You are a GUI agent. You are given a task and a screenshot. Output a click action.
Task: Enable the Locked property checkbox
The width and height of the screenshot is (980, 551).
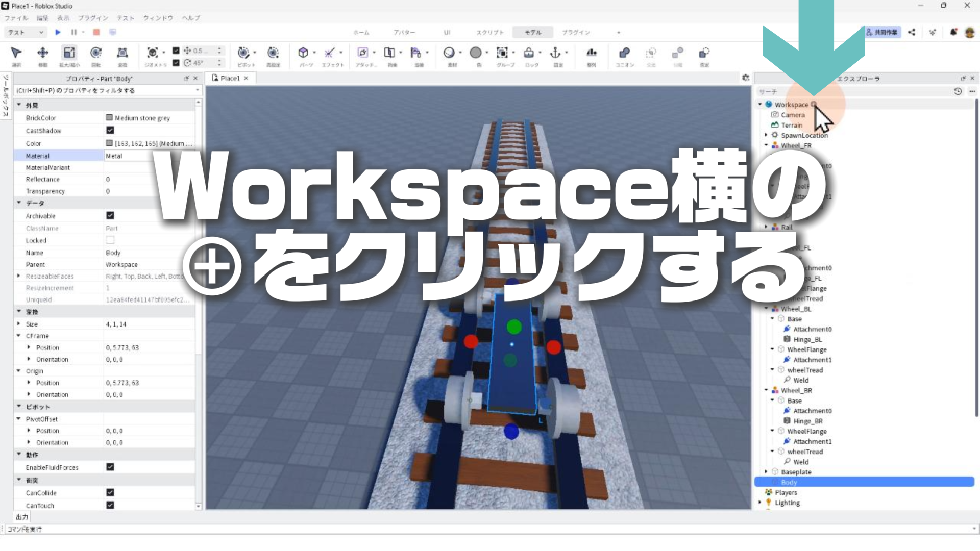[x=110, y=240]
